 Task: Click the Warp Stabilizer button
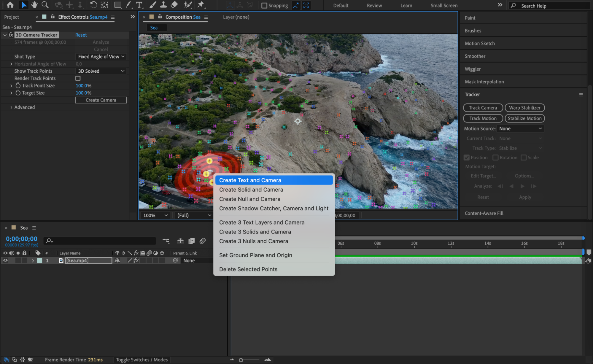(524, 108)
